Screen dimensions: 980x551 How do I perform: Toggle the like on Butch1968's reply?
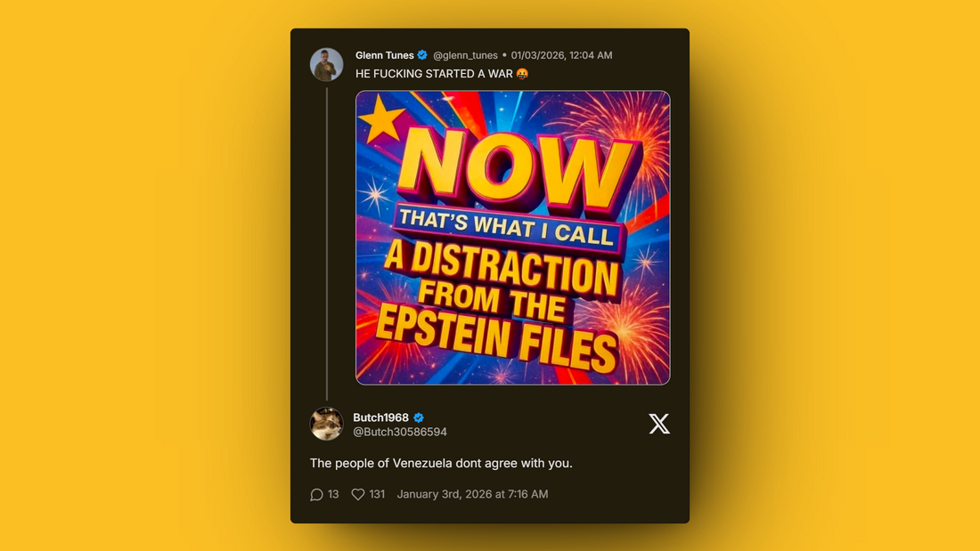click(x=357, y=494)
